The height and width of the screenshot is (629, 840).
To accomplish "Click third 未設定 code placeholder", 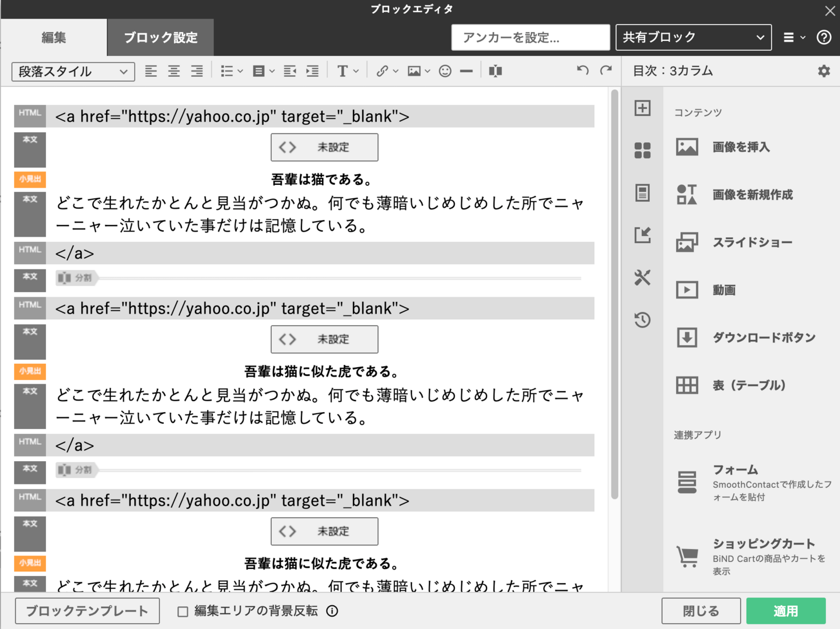I will pyautogui.click(x=324, y=531).
